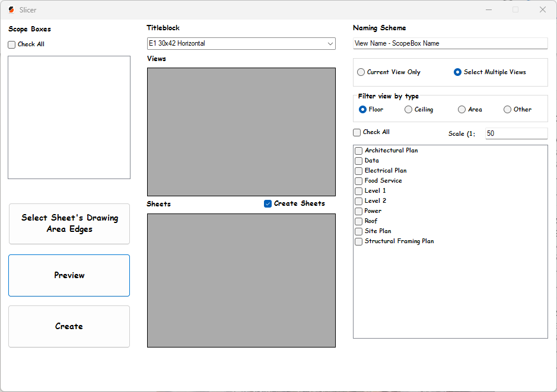The width and height of the screenshot is (557, 392).
Task: Filter views by Other type
Action: [x=508, y=110]
